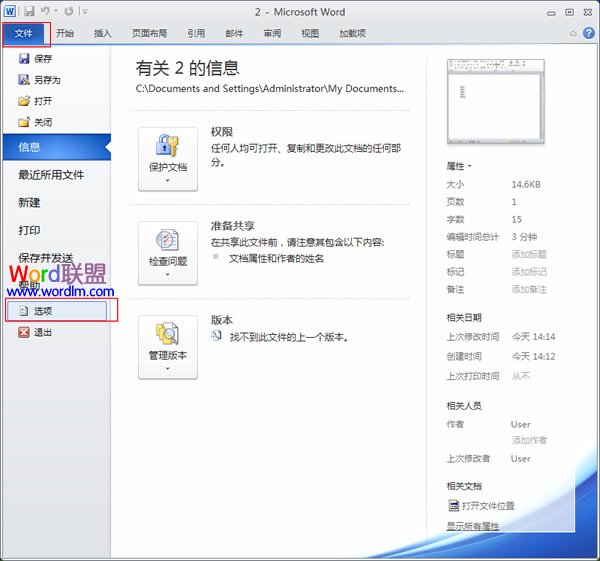Click the red X icon beside 退出
The image size is (600, 561).
(x=24, y=332)
